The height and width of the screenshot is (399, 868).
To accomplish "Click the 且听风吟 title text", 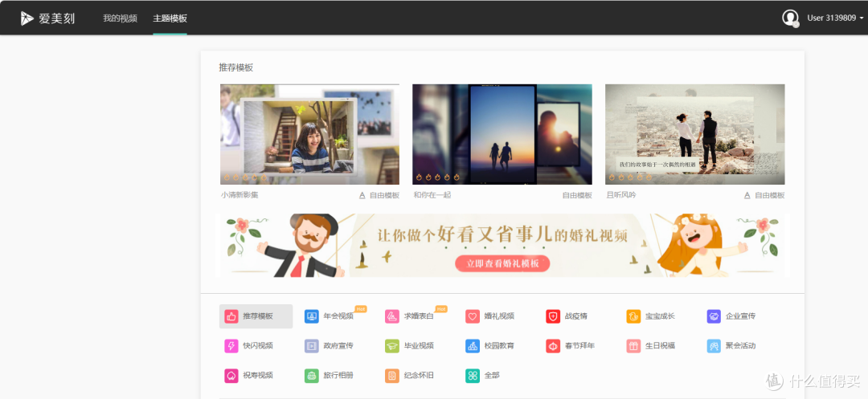I will point(621,195).
